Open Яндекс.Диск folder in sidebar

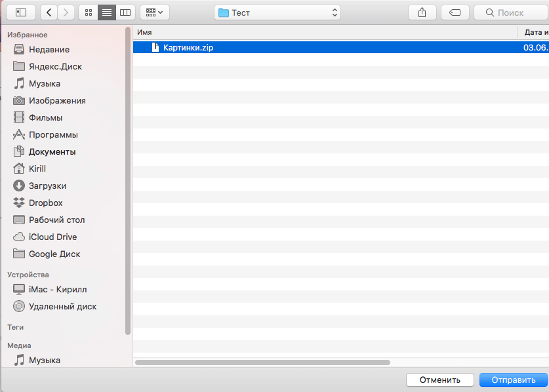pos(55,67)
